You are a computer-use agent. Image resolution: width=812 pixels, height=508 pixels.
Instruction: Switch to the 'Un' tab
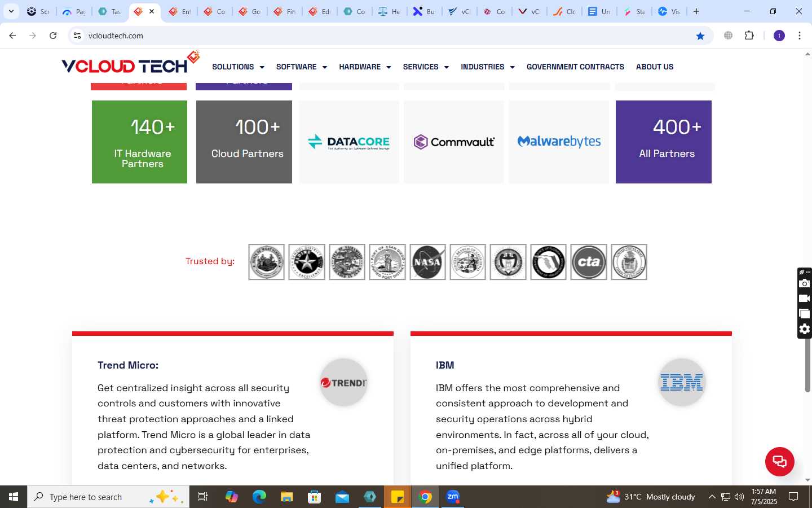click(x=599, y=11)
